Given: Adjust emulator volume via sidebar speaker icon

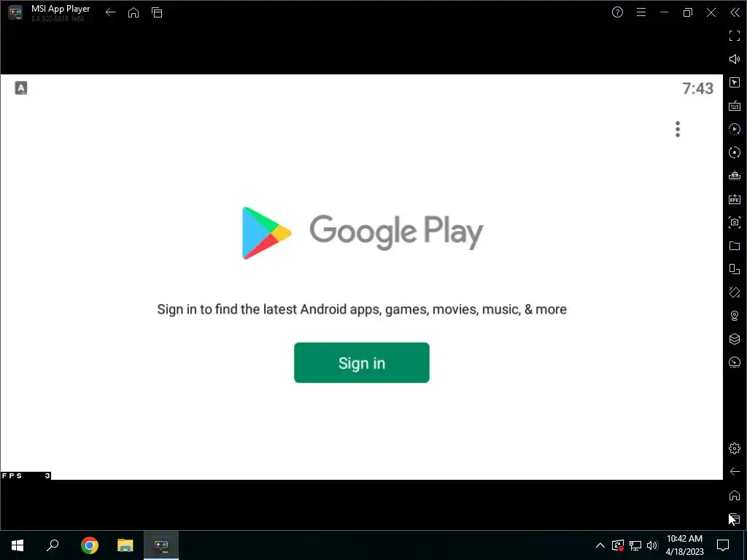Looking at the screenshot, I should coord(734,59).
